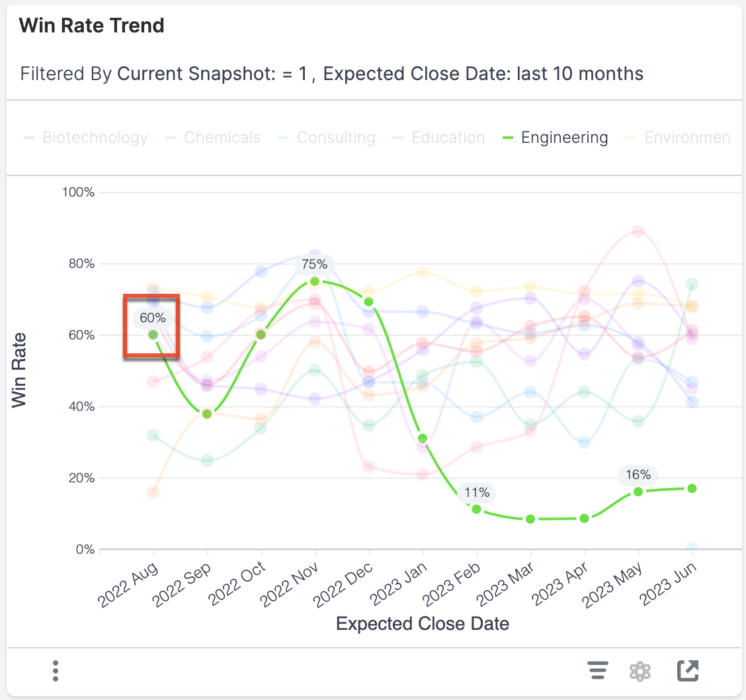Select the highlighted 60% data point
Image resolution: width=746 pixels, height=700 pixels.
click(153, 335)
